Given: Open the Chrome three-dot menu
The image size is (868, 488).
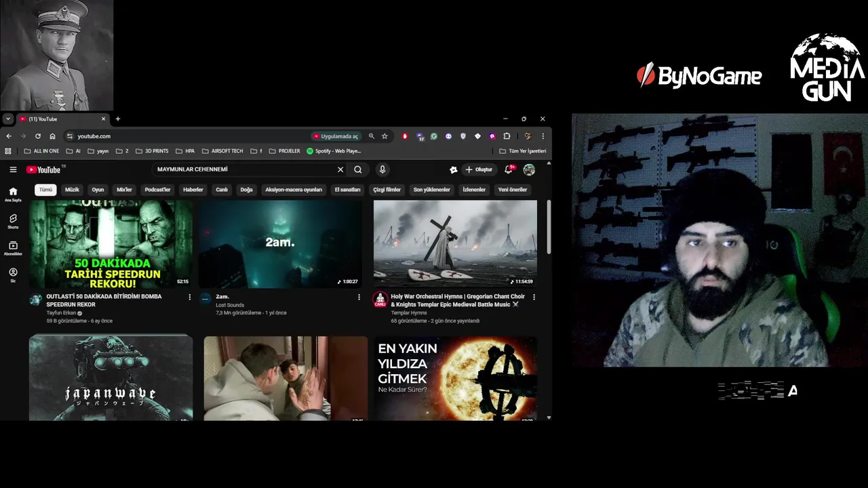Looking at the screenshot, I should (542, 136).
